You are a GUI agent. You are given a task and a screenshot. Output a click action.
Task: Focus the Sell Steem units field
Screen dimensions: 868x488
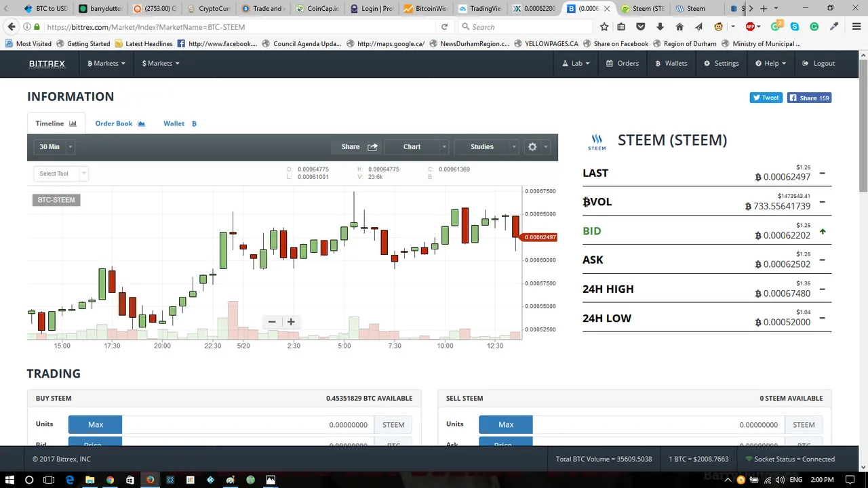click(658, 424)
